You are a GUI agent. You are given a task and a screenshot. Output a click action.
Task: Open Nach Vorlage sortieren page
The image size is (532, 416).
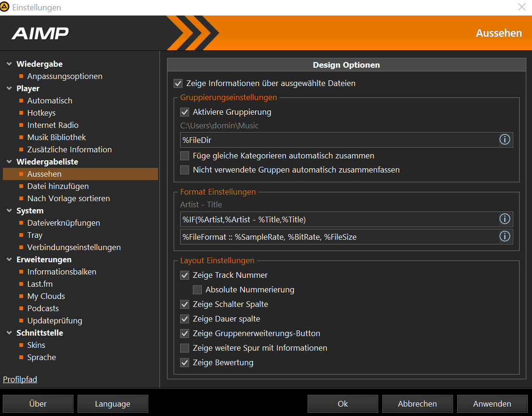69,198
